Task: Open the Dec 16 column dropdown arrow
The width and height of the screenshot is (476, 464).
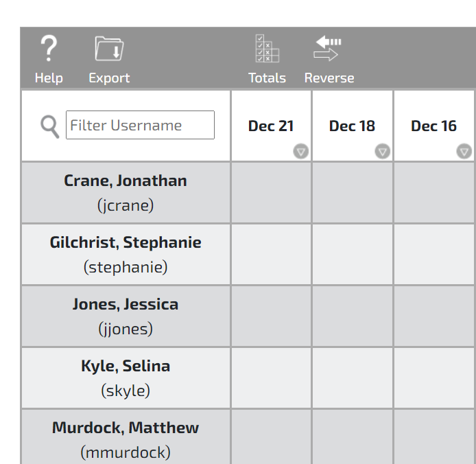Action: pos(464,152)
